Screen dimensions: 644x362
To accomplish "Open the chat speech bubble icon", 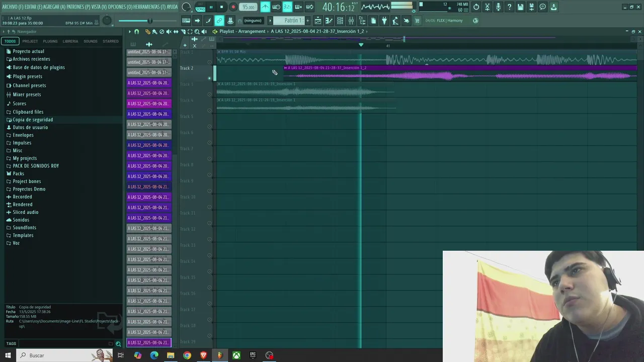I will (x=542, y=7).
